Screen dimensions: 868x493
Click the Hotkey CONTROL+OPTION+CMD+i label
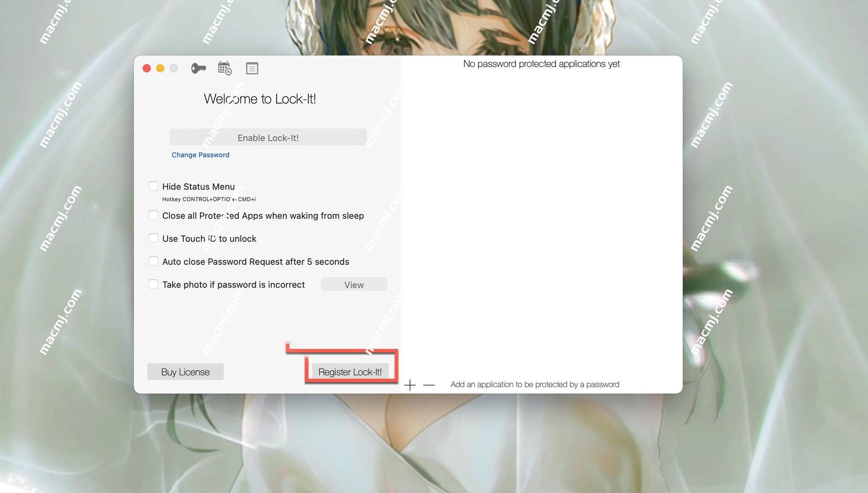209,199
